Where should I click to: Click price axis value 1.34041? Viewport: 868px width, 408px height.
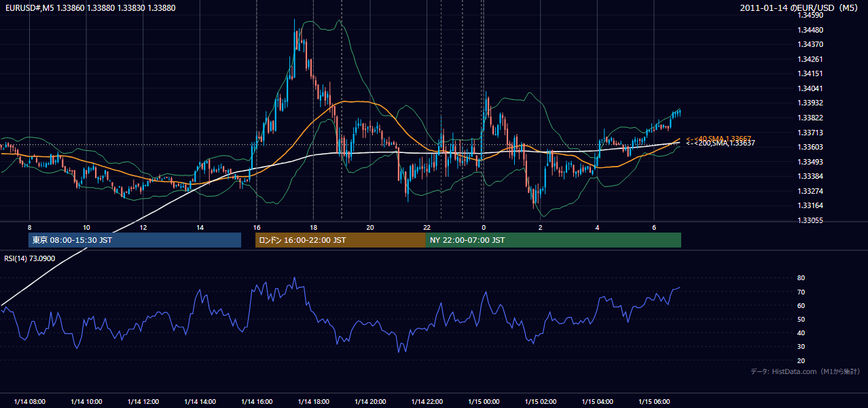[810, 88]
